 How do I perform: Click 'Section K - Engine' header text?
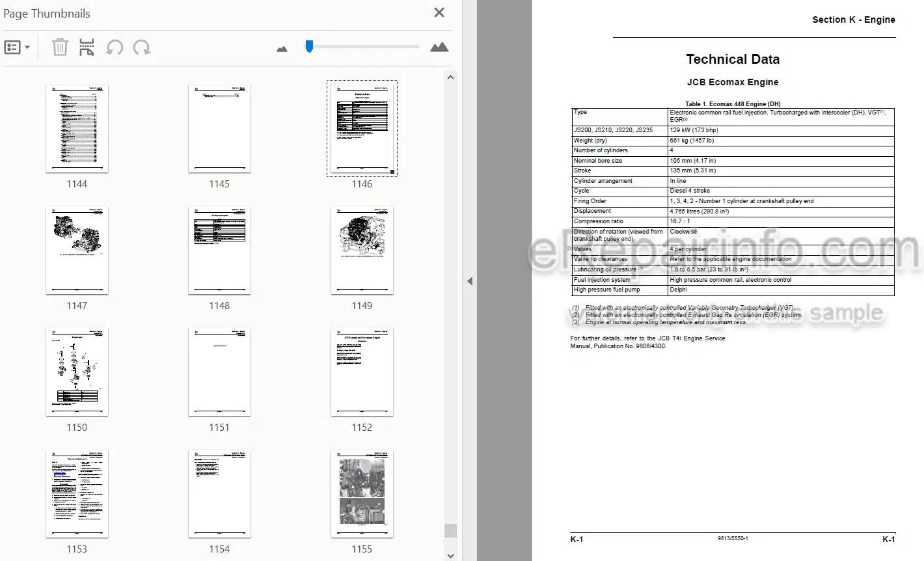pyautogui.click(x=854, y=20)
